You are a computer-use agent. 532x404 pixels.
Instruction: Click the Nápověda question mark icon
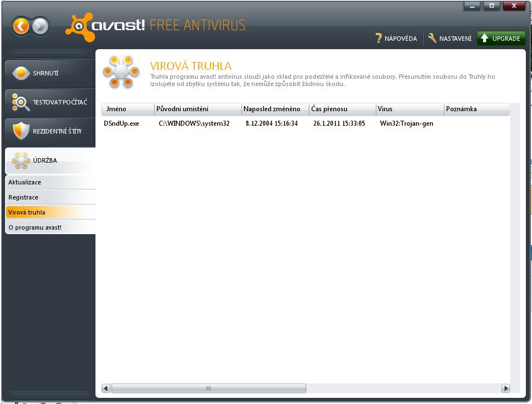pos(378,39)
